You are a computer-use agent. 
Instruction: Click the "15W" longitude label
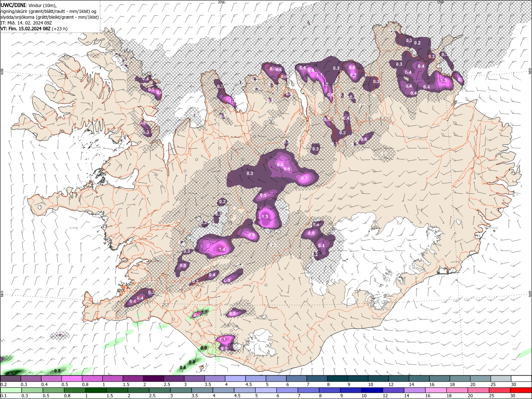(x=440, y=2)
